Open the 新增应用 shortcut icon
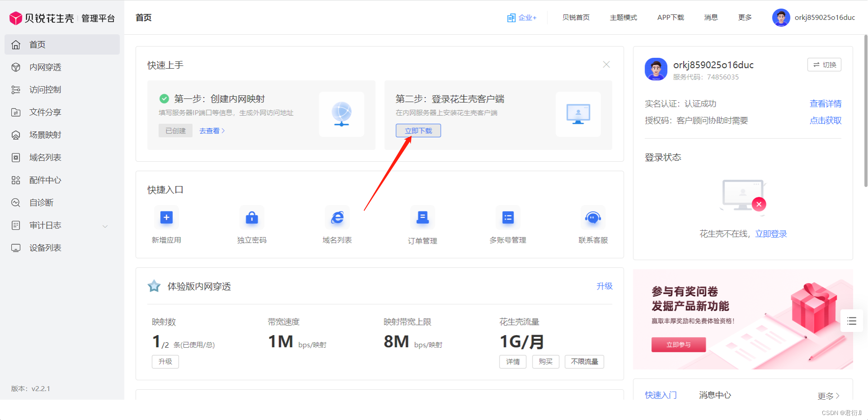The image size is (868, 420). (166, 218)
